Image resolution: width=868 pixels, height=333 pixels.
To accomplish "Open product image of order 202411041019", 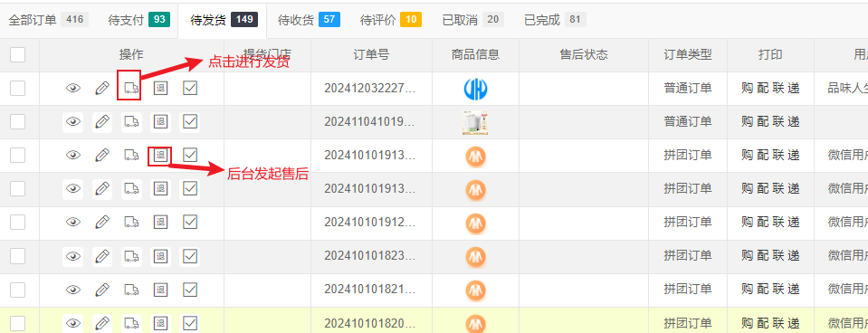I will [475, 123].
